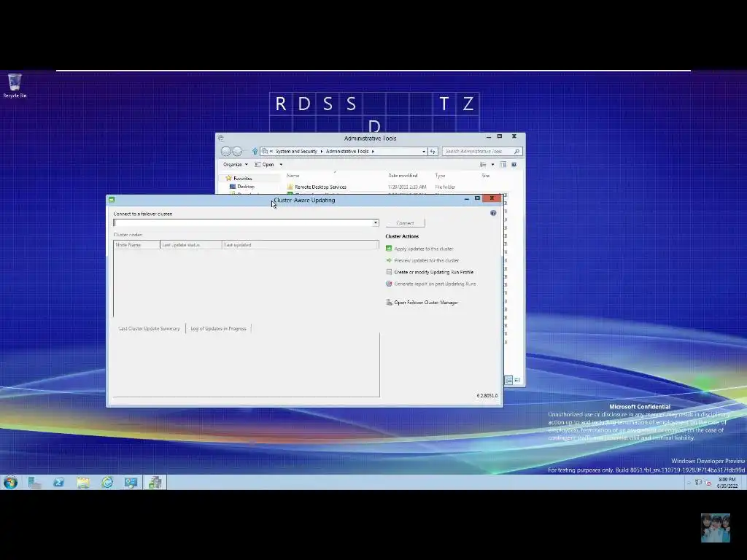Viewport: 747px width, 560px height.
Task: Open the taskbar clock showing 8:00 PM
Action: point(727,483)
